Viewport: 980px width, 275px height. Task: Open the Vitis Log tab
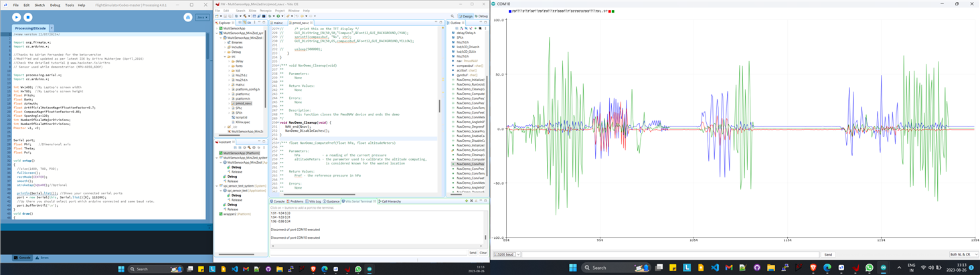pos(313,201)
